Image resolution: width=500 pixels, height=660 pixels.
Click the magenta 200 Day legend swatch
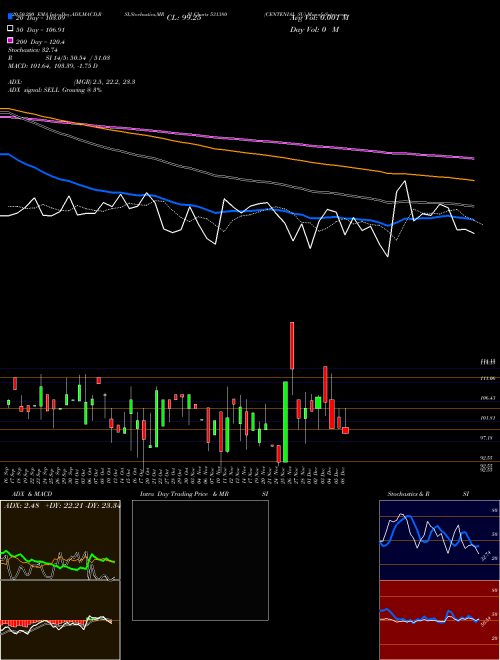[x=11, y=41]
